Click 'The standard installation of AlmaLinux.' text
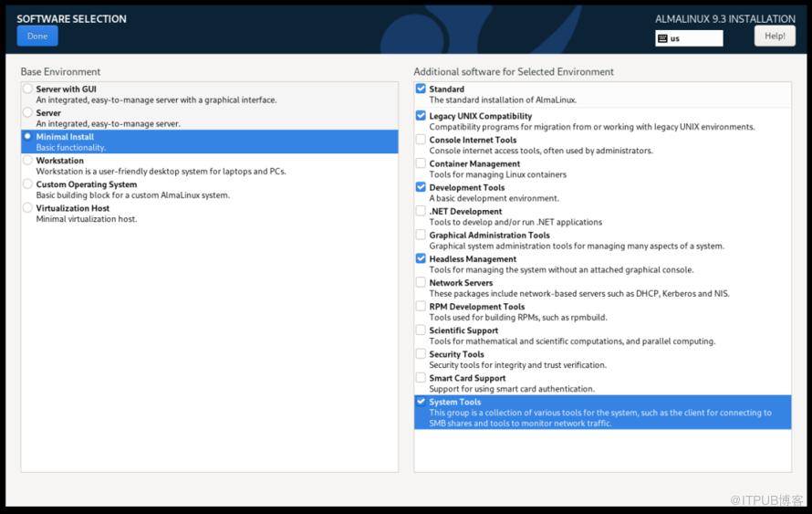The image size is (812, 514). pos(503,100)
